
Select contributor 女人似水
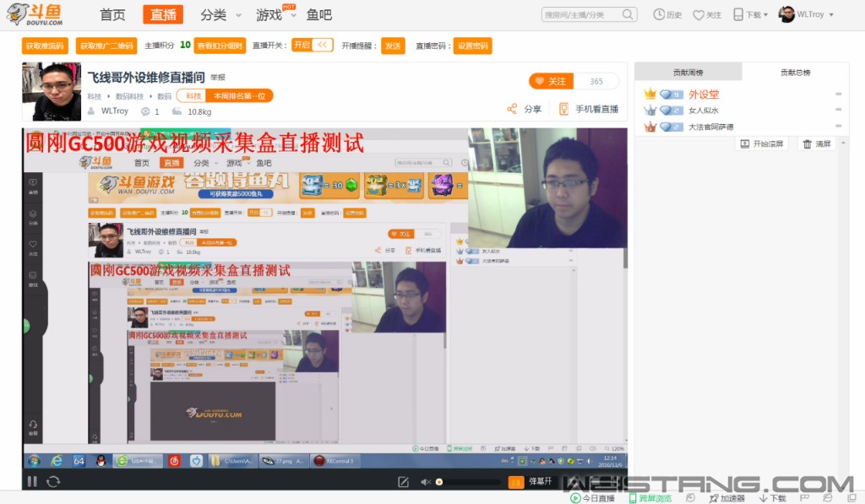[704, 111]
